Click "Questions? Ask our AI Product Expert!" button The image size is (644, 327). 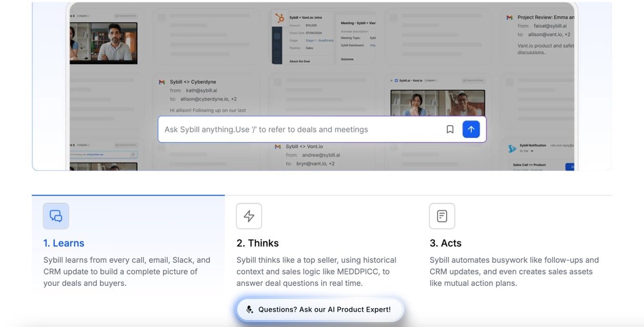point(320,310)
